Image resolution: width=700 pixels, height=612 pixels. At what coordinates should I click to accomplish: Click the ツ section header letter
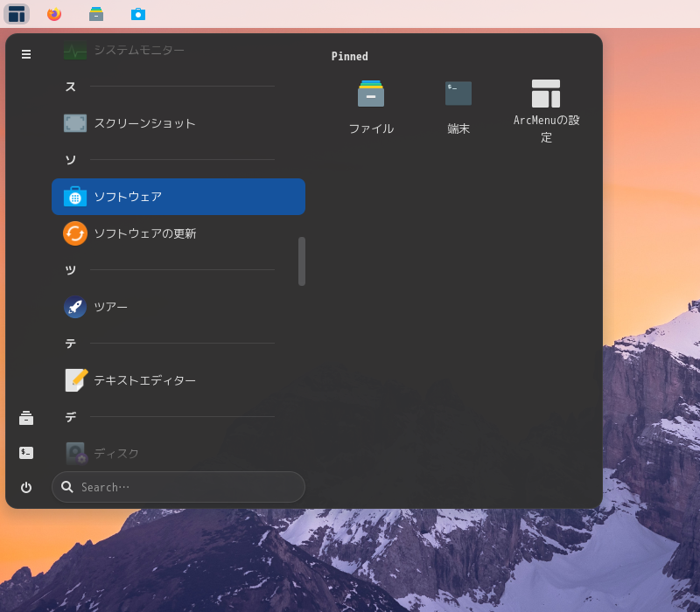pos(71,270)
